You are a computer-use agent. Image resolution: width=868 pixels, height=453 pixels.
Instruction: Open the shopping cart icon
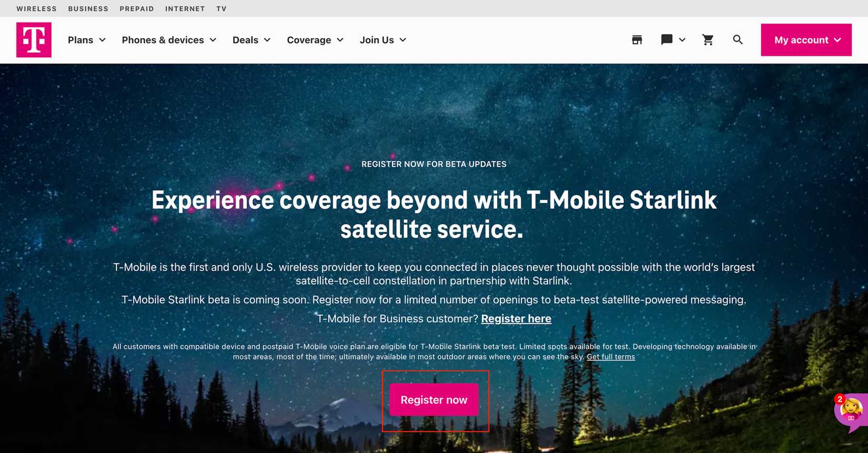(708, 40)
